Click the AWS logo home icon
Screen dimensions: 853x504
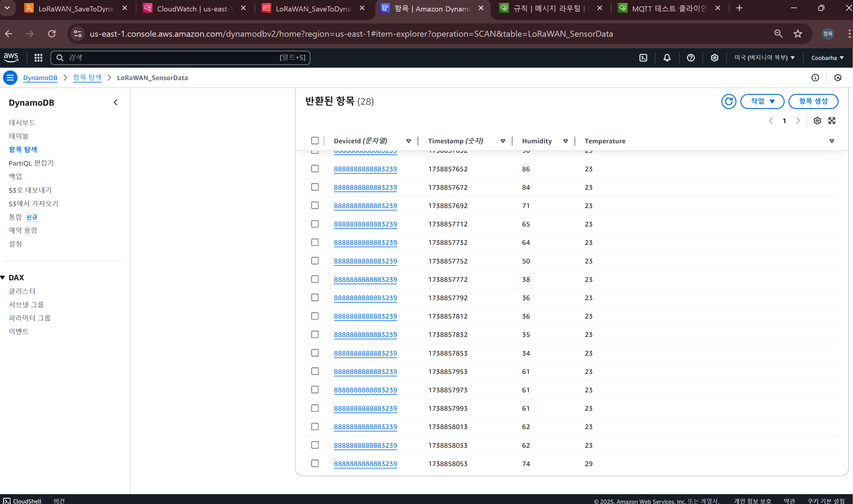11,58
